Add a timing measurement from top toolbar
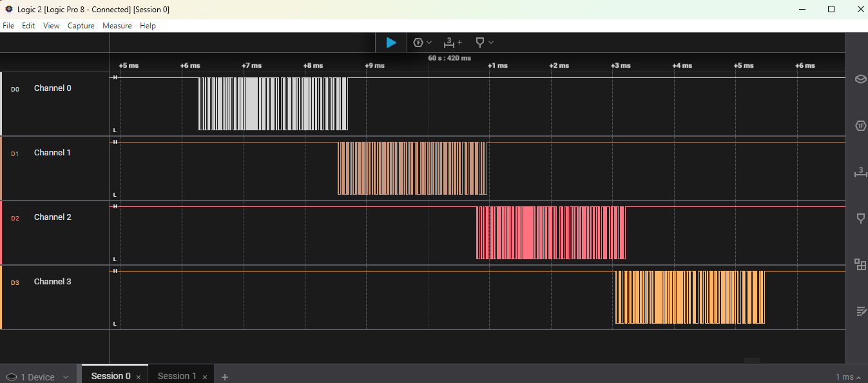The height and width of the screenshot is (383, 868). [452, 43]
